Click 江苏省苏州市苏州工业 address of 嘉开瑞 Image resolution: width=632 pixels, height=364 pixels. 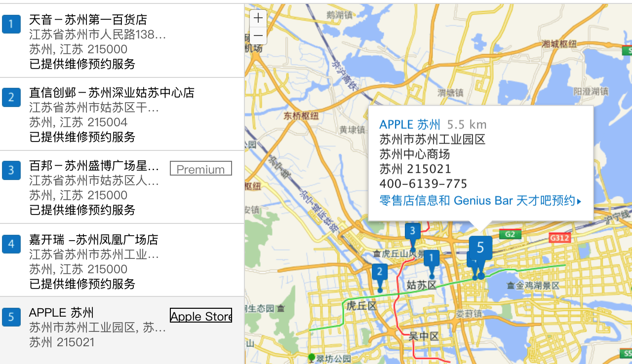pos(94,255)
